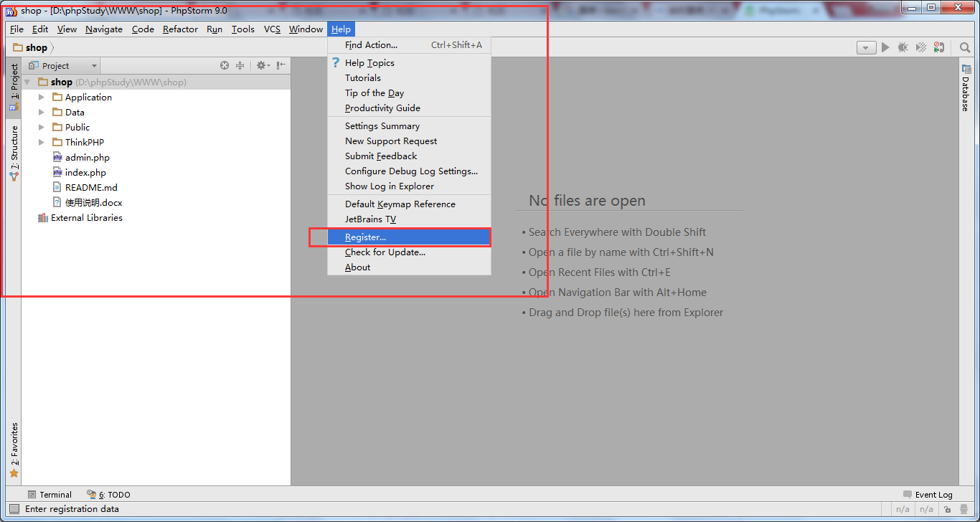Screen dimensions: 980x522
Task: Click Collapse All icon in Project panel
Action: [240, 65]
